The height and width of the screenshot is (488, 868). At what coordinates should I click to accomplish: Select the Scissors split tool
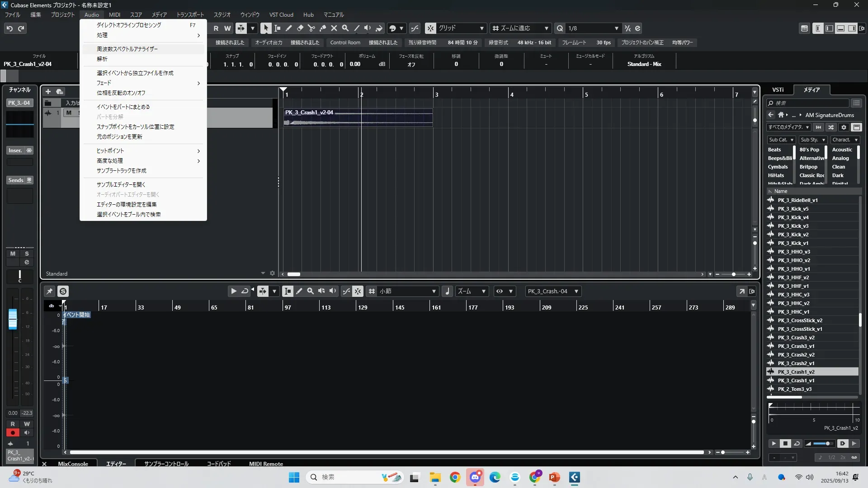coord(311,28)
